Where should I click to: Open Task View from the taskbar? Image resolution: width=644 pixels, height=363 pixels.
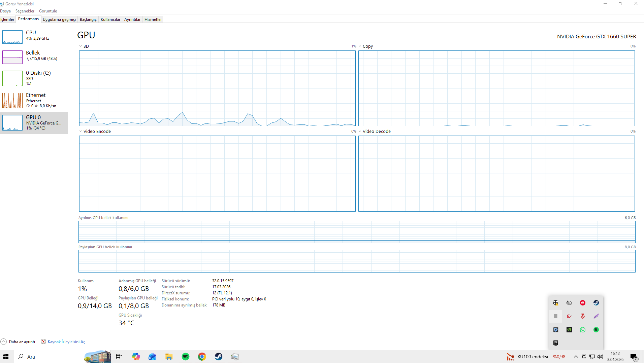(x=119, y=357)
